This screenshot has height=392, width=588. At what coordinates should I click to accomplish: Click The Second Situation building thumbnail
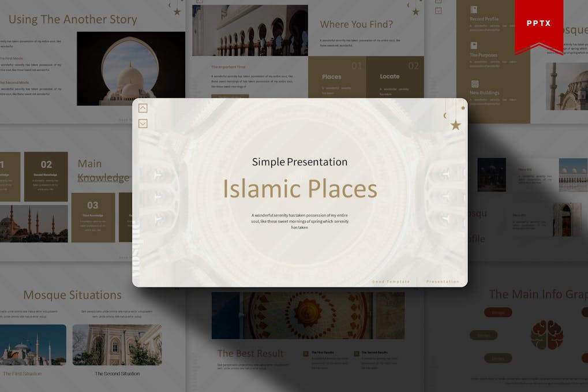click(x=117, y=344)
